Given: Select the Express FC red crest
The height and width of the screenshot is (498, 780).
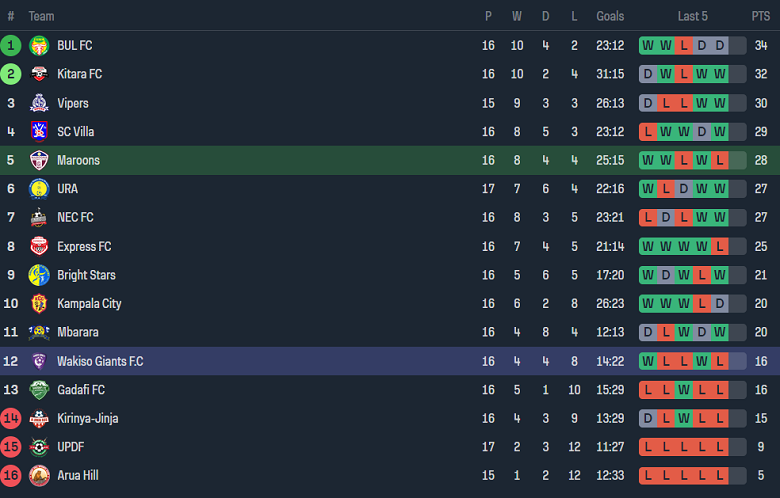Looking at the screenshot, I should pyautogui.click(x=39, y=246).
